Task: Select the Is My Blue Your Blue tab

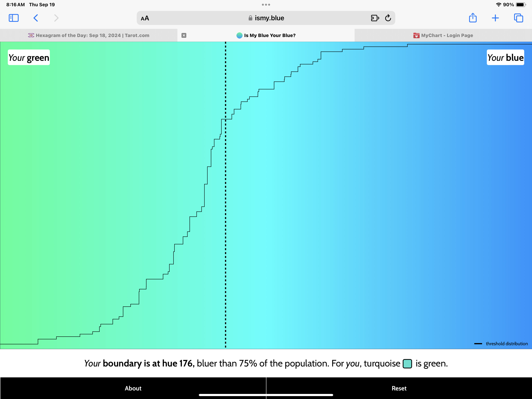Action: pos(266,35)
